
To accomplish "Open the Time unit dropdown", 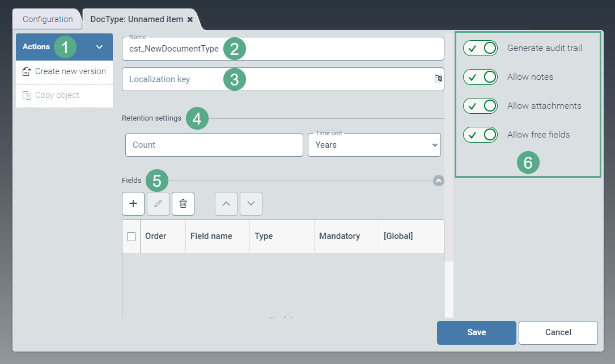I will (374, 145).
